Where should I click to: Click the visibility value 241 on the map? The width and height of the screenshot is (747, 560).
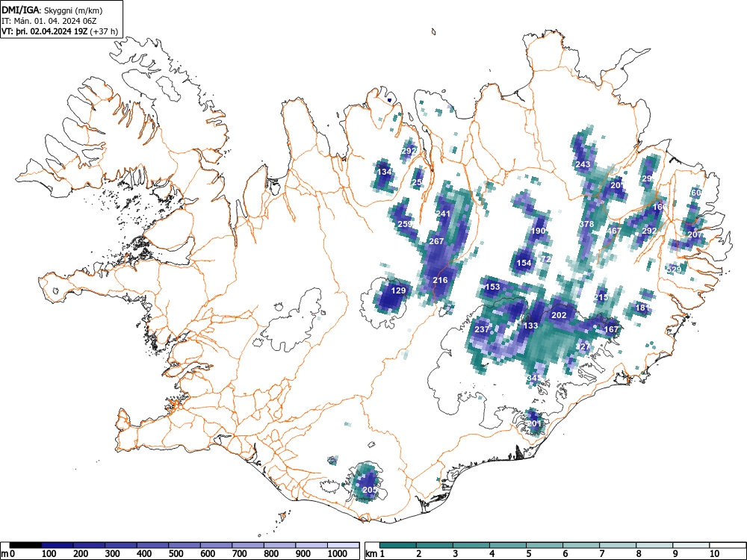(443, 214)
